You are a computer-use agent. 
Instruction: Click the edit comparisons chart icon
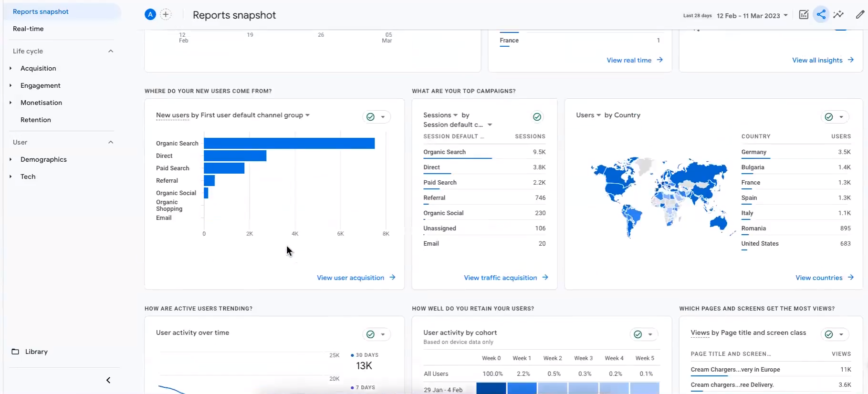(x=804, y=15)
